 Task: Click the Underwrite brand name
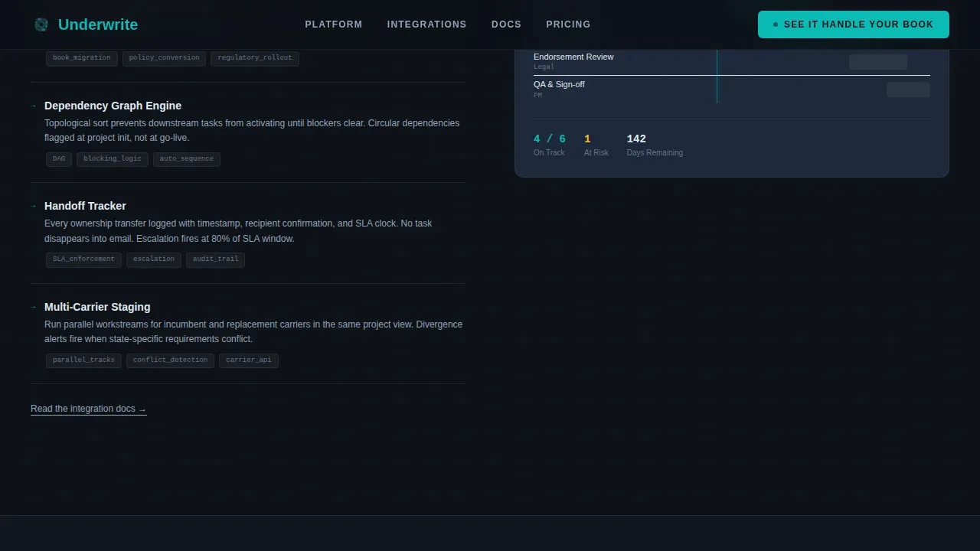click(98, 24)
